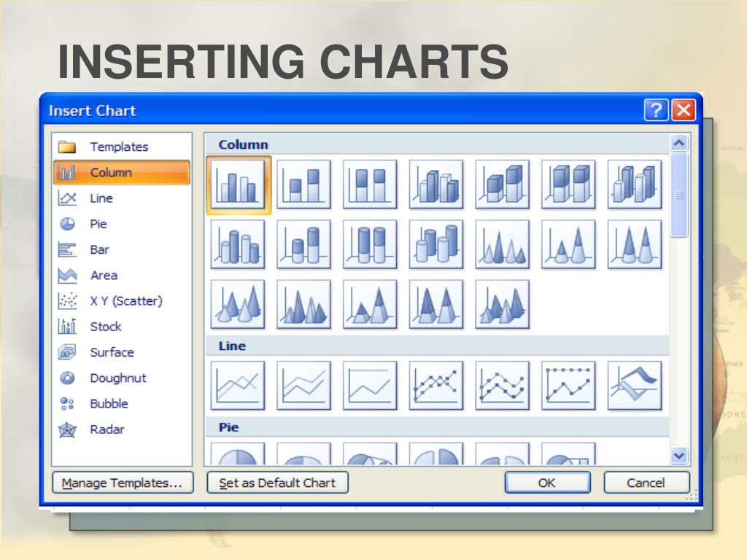Select Line with Markers chart
Screen dimensions: 747x560
pos(436,385)
